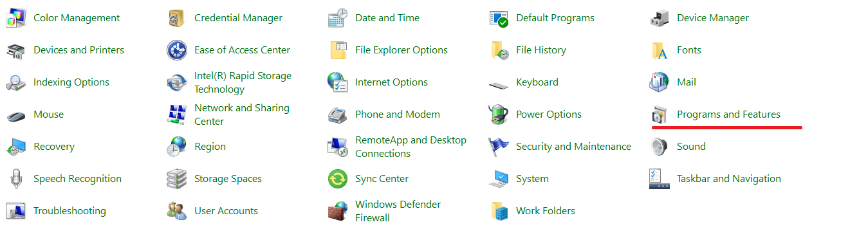This screenshot has height=238, width=868.
Task: Select the Sync Center green icon
Action: (x=337, y=179)
